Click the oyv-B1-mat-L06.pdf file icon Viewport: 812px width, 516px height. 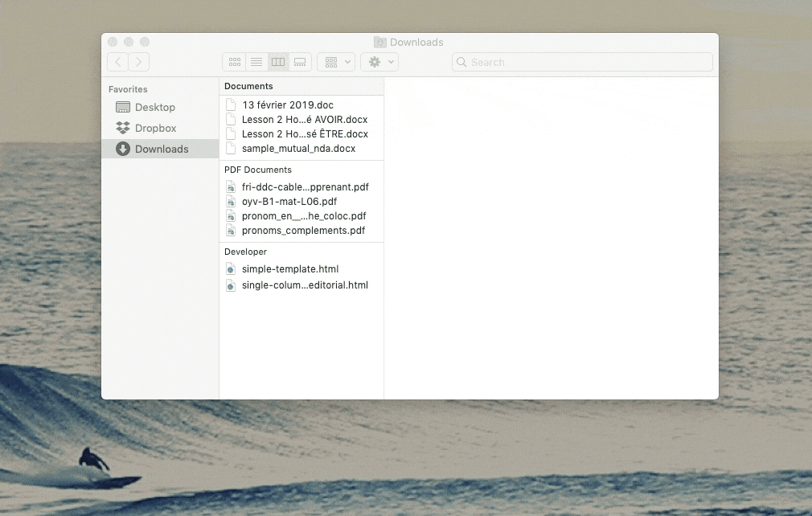(x=231, y=201)
